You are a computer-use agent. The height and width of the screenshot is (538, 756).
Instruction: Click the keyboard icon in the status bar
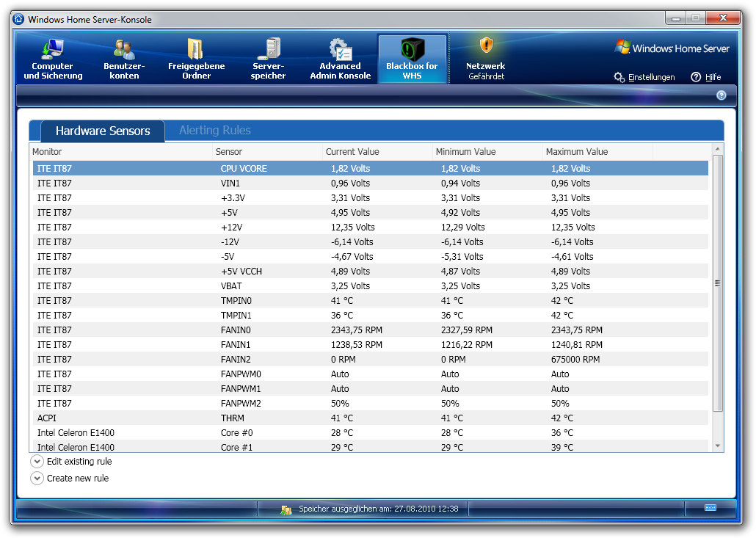[x=710, y=508]
